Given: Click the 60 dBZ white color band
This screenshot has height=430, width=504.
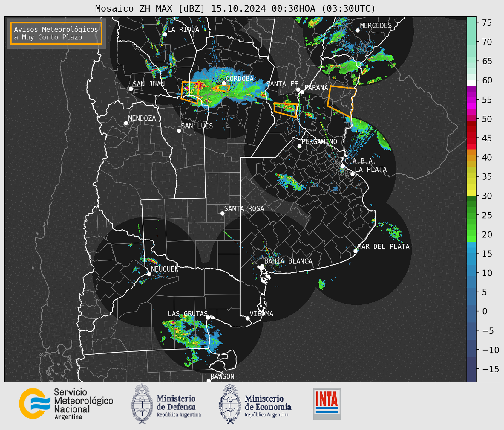Looking at the screenshot, I should [471, 83].
